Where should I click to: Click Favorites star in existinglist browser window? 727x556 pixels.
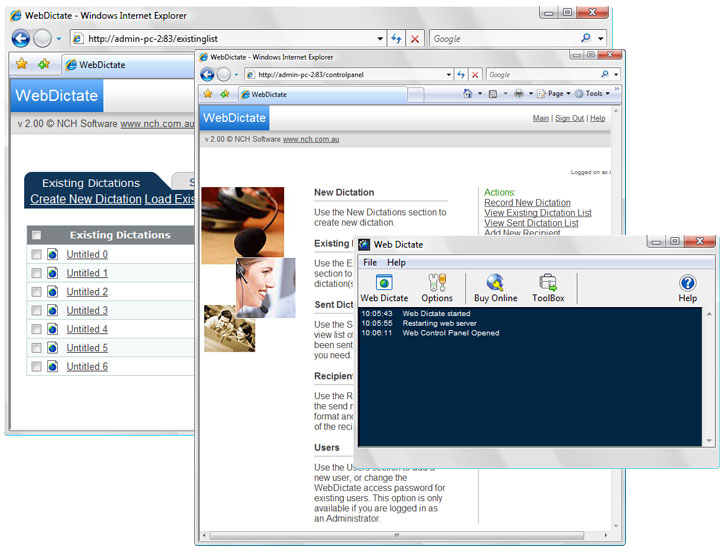pos(21,64)
